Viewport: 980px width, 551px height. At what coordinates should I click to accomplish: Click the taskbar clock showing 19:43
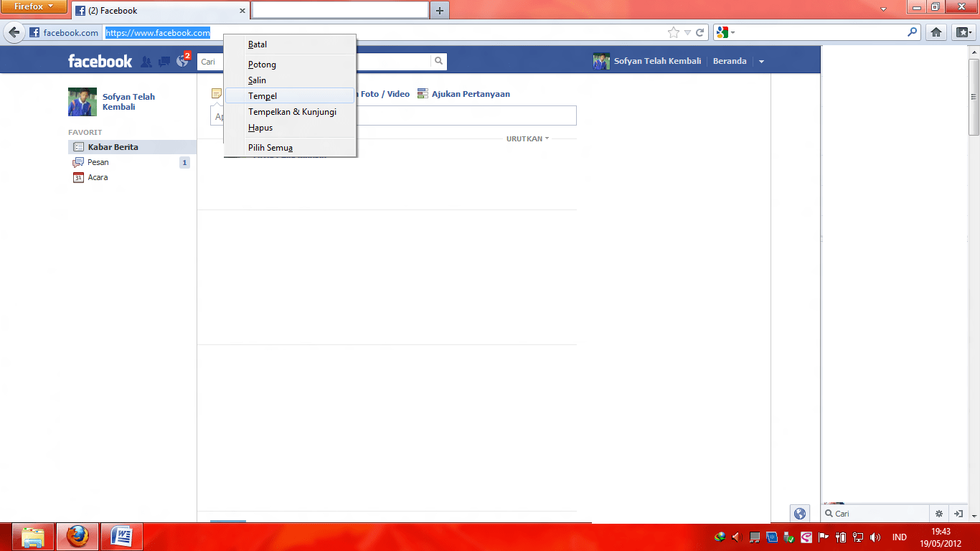941,537
